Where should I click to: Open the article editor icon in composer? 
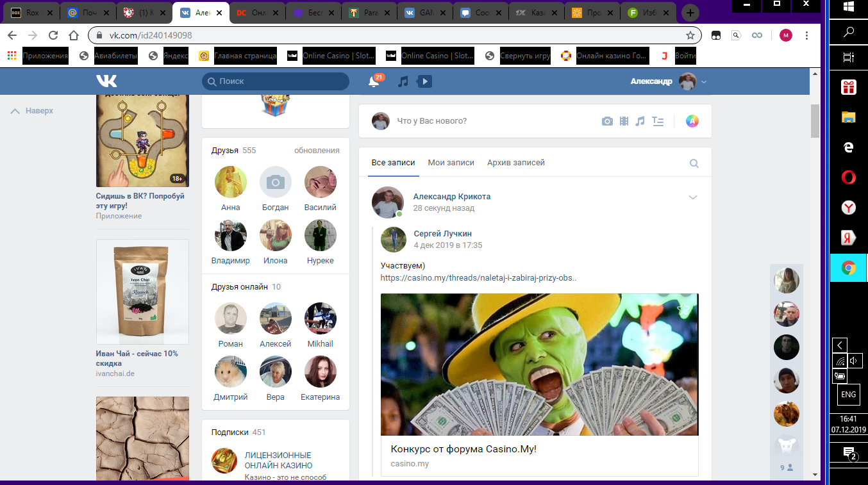click(x=657, y=120)
